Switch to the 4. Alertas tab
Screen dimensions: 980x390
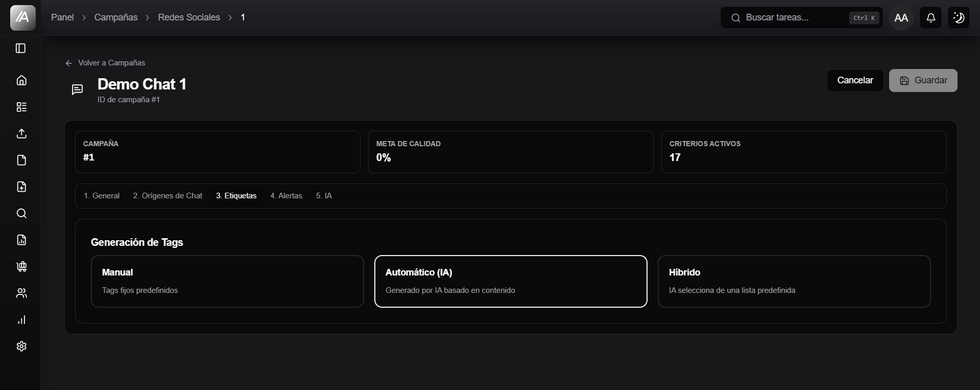pos(286,196)
